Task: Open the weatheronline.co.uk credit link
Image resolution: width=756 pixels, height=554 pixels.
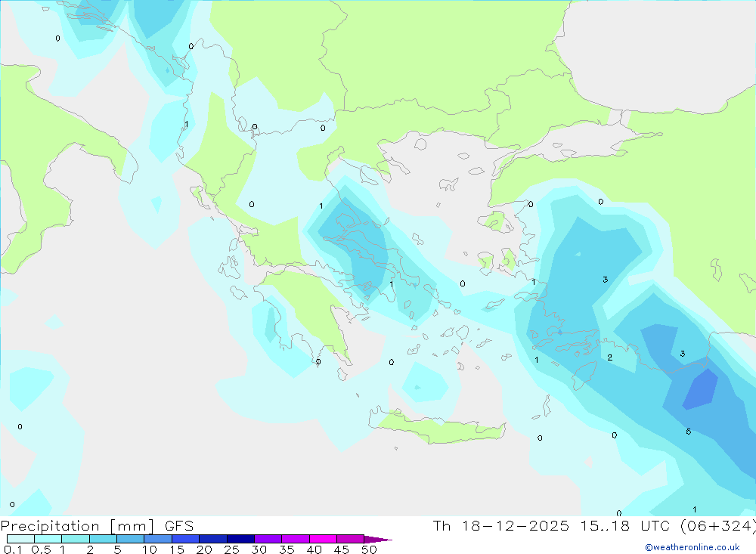Action: coord(692,547)
